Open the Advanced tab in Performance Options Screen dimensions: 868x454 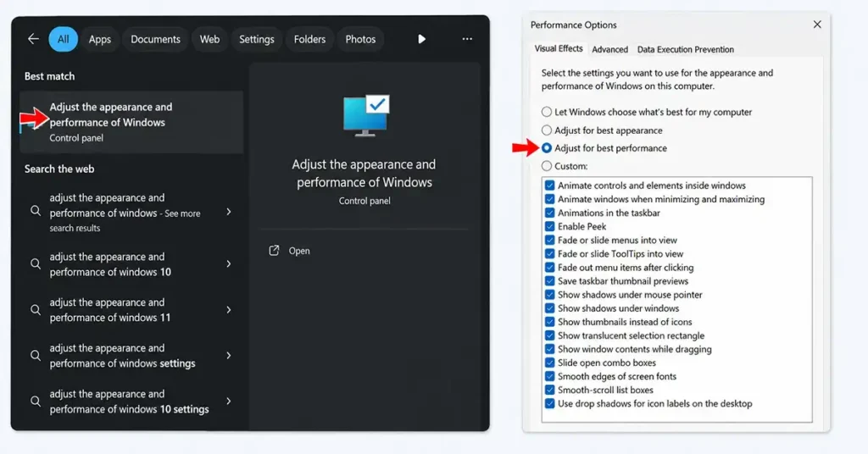pos(609,49)
